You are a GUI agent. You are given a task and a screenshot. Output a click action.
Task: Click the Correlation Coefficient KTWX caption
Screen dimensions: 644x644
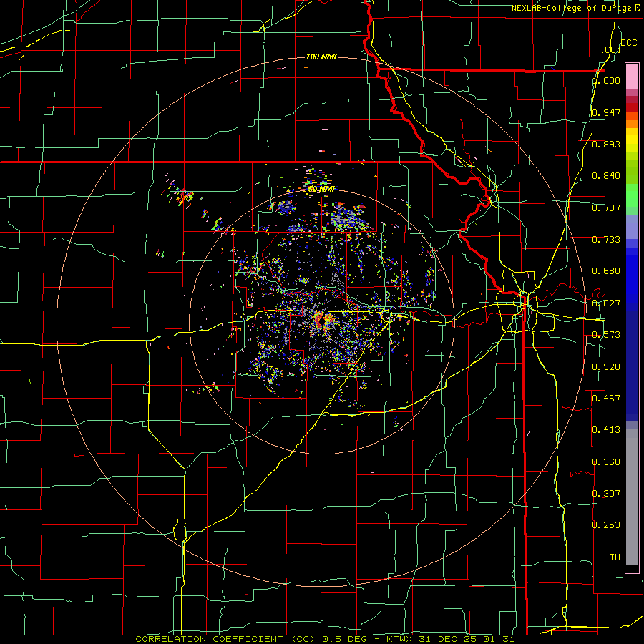pos(324,639)
